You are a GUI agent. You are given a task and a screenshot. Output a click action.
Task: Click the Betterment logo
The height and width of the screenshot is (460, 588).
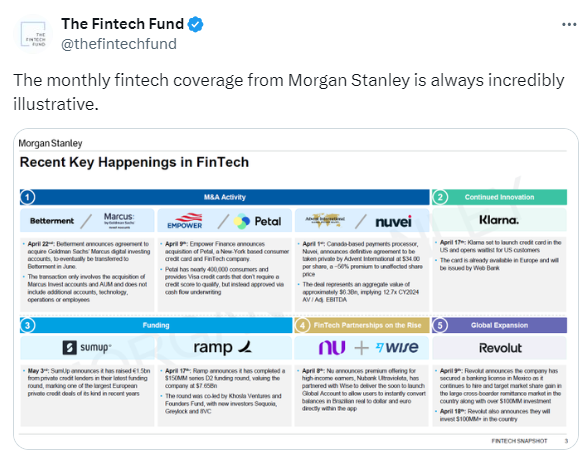pyautogui.click(x=52, y=221)
